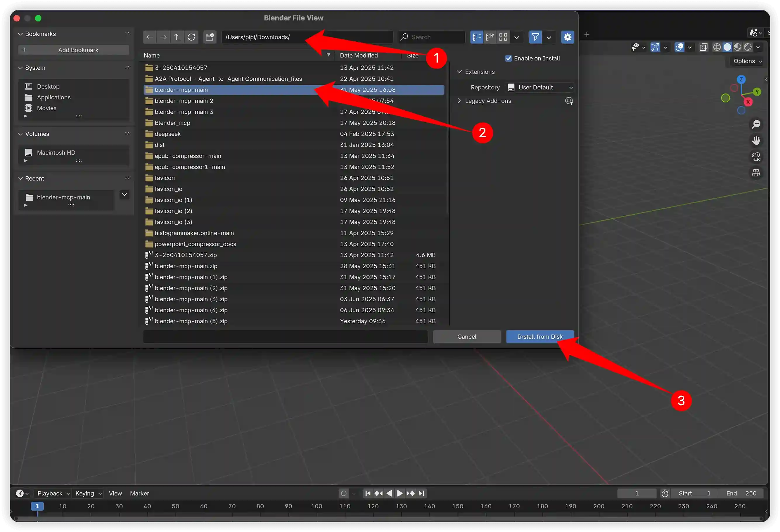Select the deepseek folder
The width and height of the screenshot is (780, 532).
[294, 134]
